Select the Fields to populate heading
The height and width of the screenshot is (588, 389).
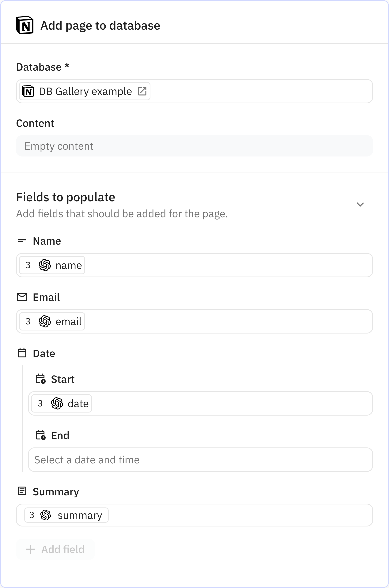[66, 197]
